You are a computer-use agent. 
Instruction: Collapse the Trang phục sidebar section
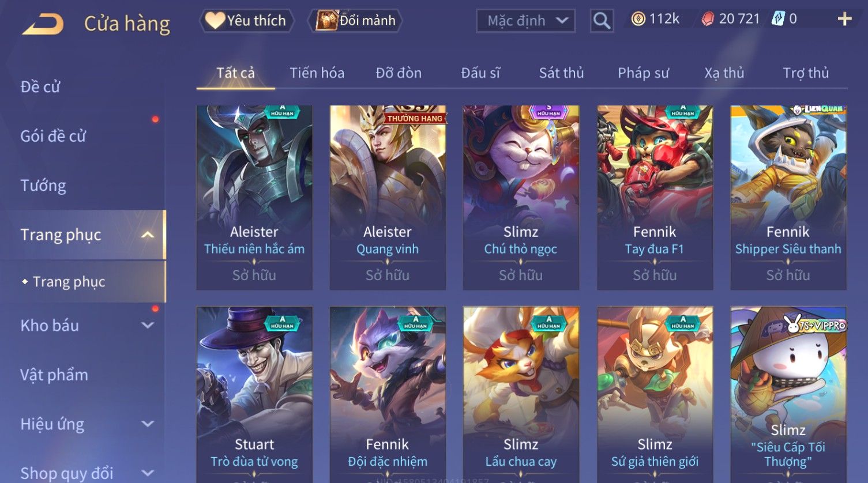tap(148, 235)
